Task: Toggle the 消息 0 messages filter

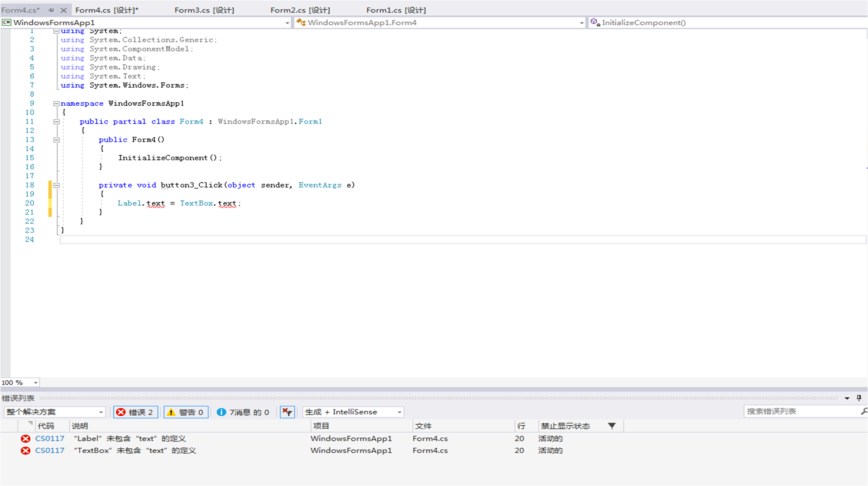Action: 243,412
